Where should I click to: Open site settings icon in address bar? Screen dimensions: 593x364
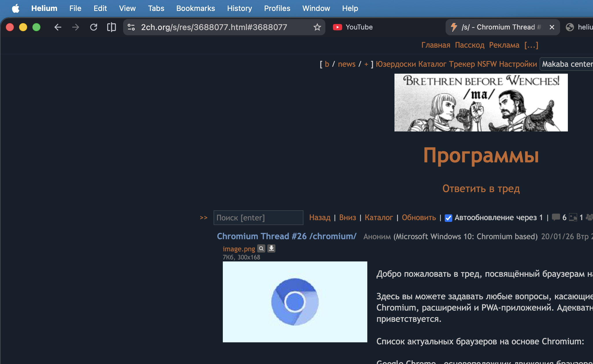[131, 27]
